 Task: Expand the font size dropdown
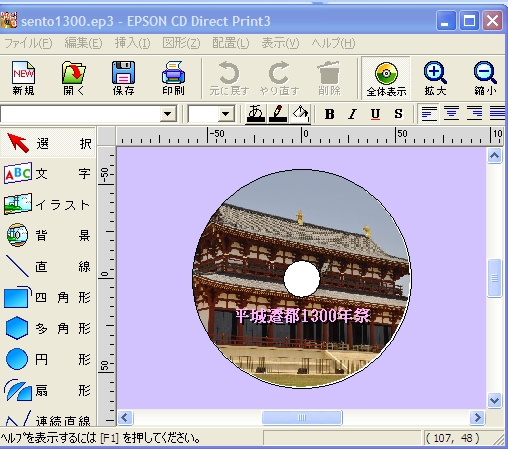226,114
